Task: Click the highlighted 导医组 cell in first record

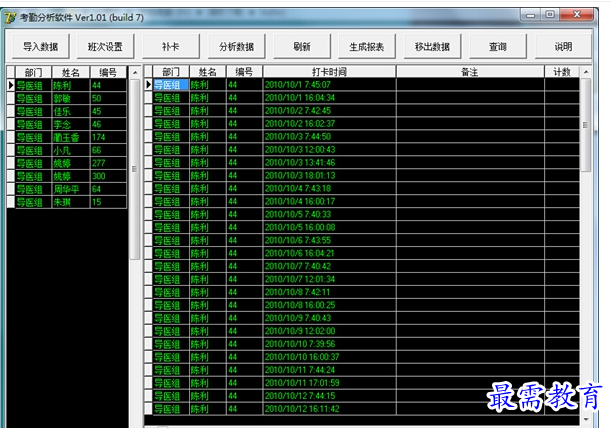Action: 171,85
